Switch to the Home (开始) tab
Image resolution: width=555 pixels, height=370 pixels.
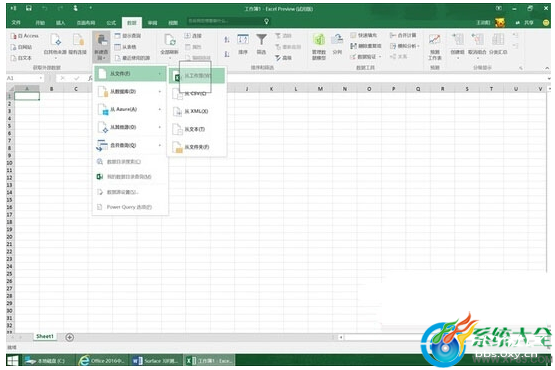(x=40, y=23)
